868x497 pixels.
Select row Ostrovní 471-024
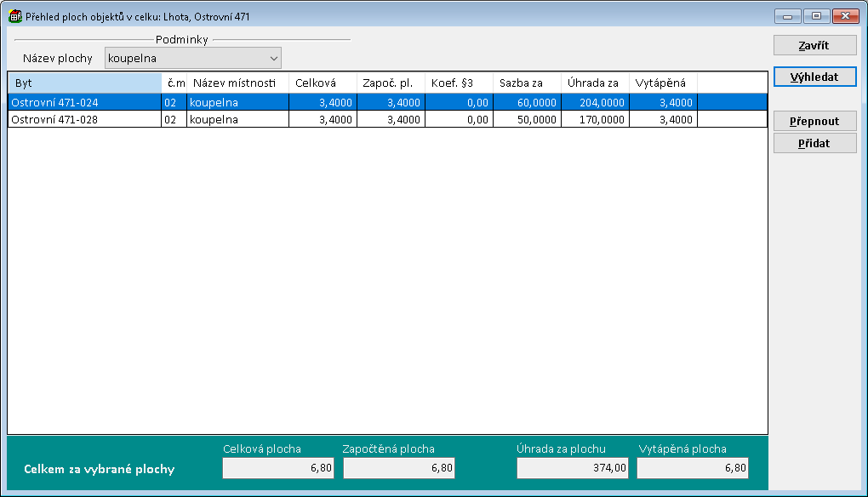pyautogui.click(x=83, y=102)
